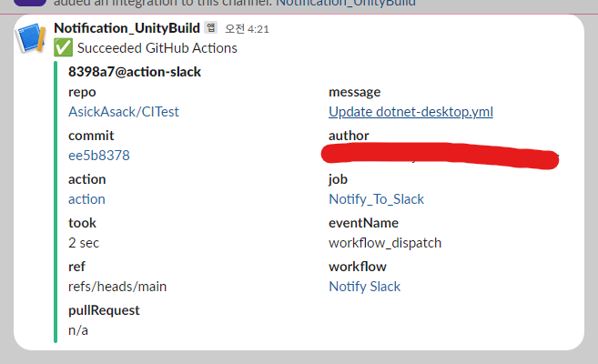Open the Notify_To_Slack job link
The width and height of the screenshot is (598, 364).
[377, 199]
